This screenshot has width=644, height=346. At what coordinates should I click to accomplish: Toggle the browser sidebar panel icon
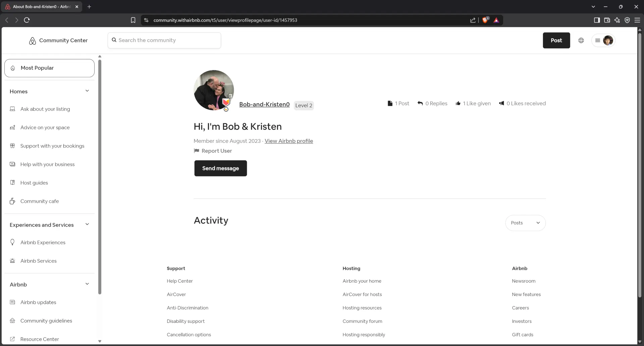(597, 20)
